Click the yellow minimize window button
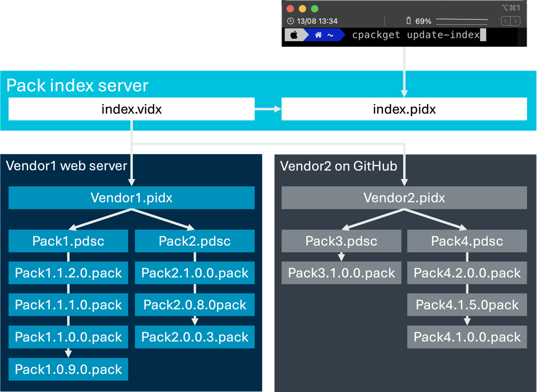 [302, 9]
